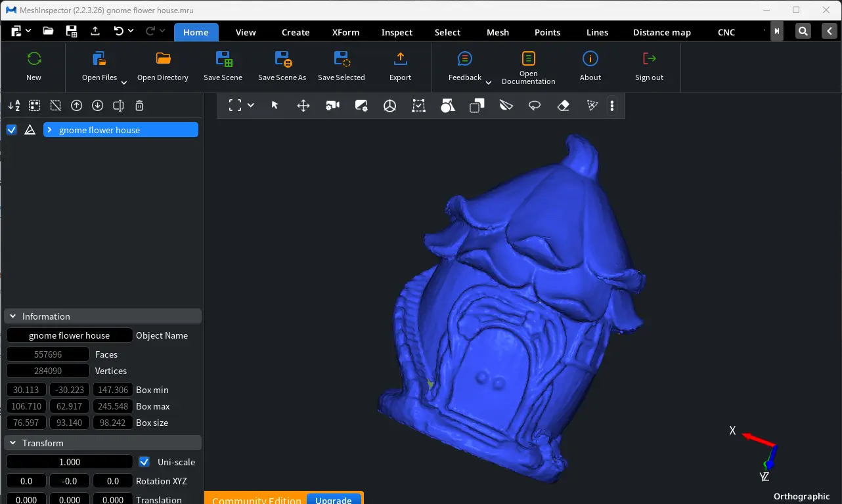Viewport: 842px width, 504px height.
Task: Delete selected object with trash icon
Action: pyautogui.click(x=139, y=106)
